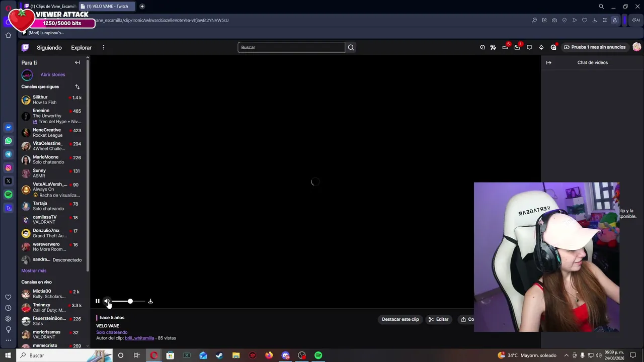
Task: Open browser search icon in the title bar
Action: (x=601, y=6)
